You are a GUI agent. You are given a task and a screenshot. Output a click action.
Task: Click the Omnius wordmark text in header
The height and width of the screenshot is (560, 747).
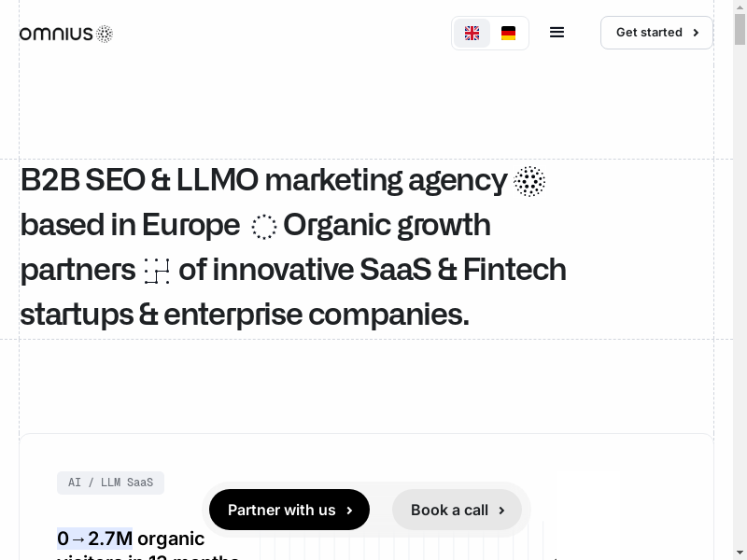coord(55,35)
